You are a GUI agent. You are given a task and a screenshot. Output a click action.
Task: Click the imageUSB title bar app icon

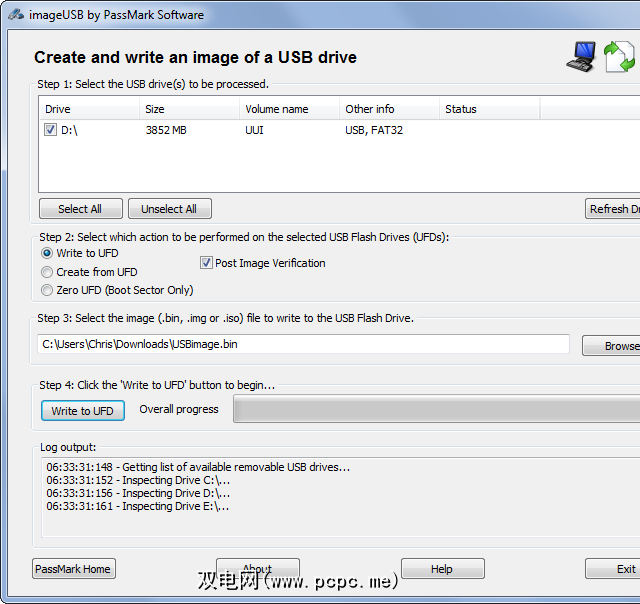pos(16,15)
